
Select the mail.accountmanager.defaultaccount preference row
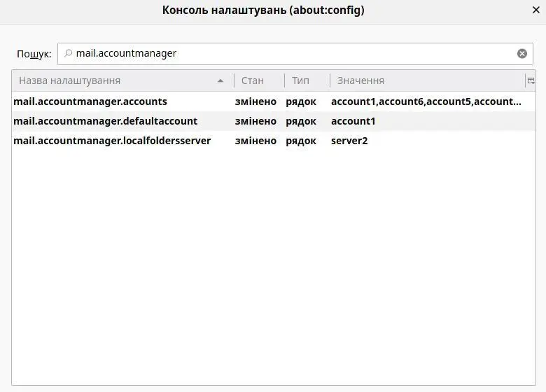click(x=274, y=121)
